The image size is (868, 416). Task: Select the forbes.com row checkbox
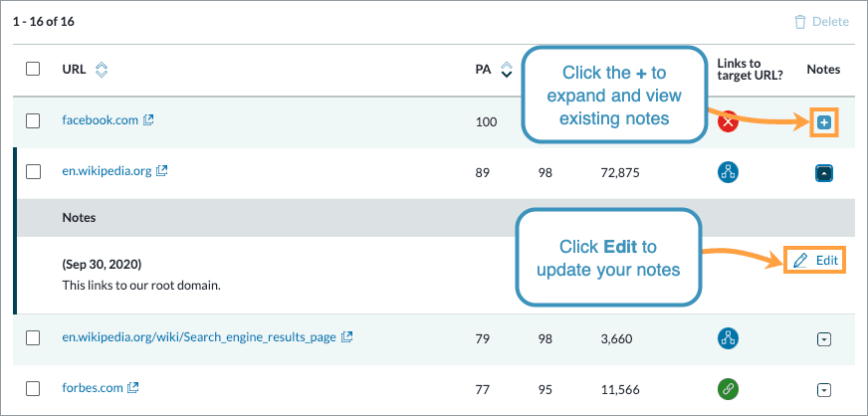[x=33, y=388]
